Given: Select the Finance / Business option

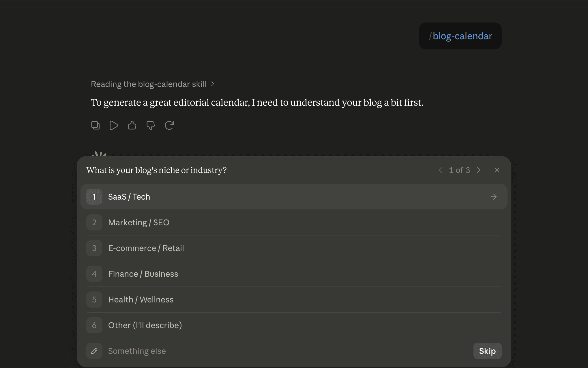Looking at the screenshot, I should 294,274.
